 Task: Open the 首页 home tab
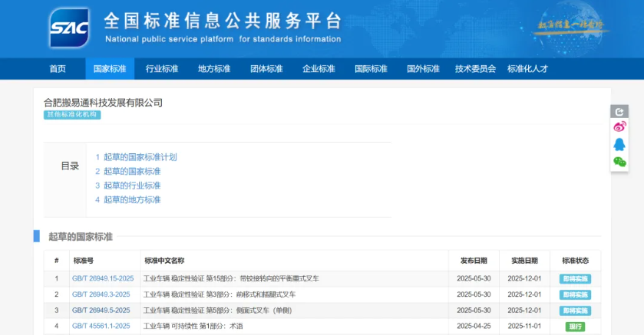point(58,69)
